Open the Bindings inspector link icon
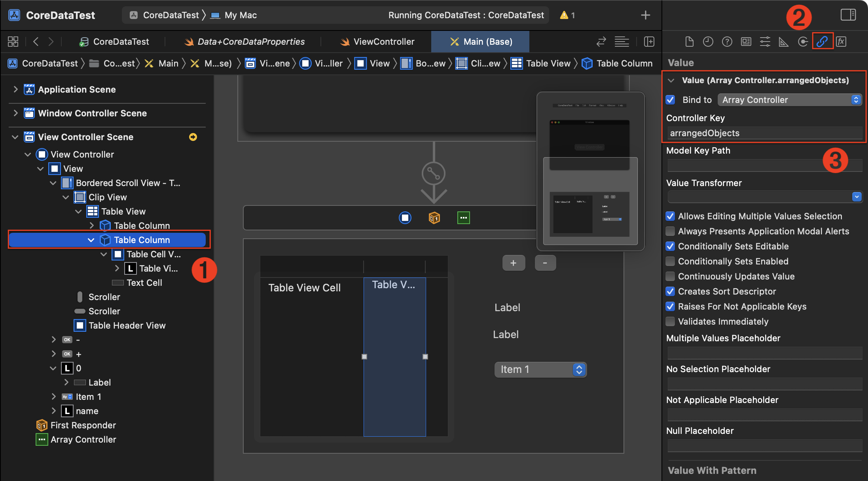The image size is (868, 481). [822, 42]
